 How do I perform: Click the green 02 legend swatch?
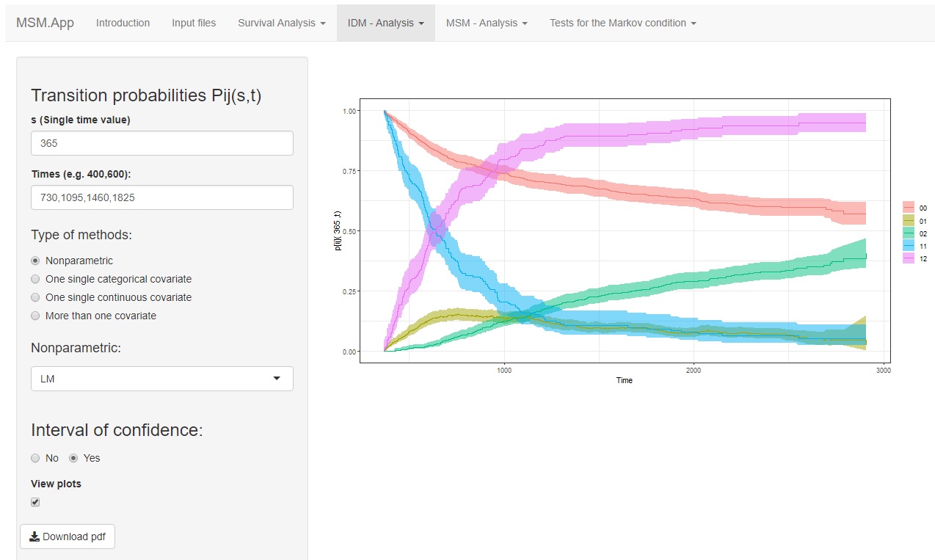(908, 233)
